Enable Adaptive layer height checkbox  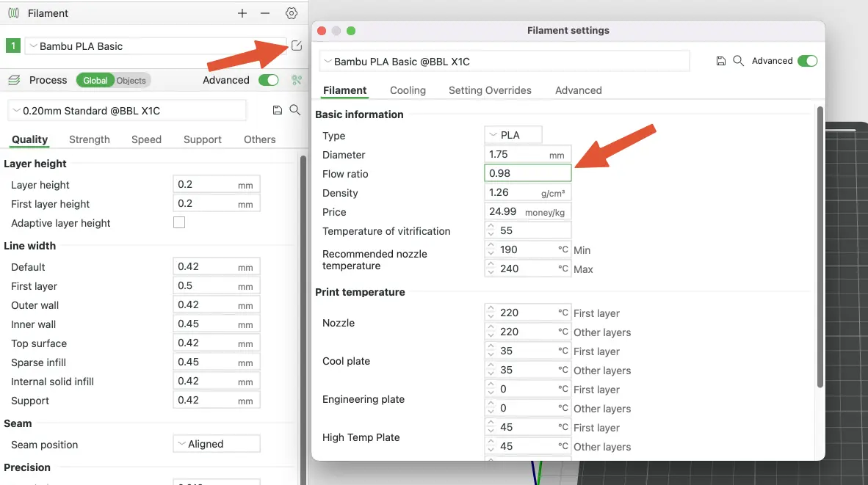click(178, 222)
